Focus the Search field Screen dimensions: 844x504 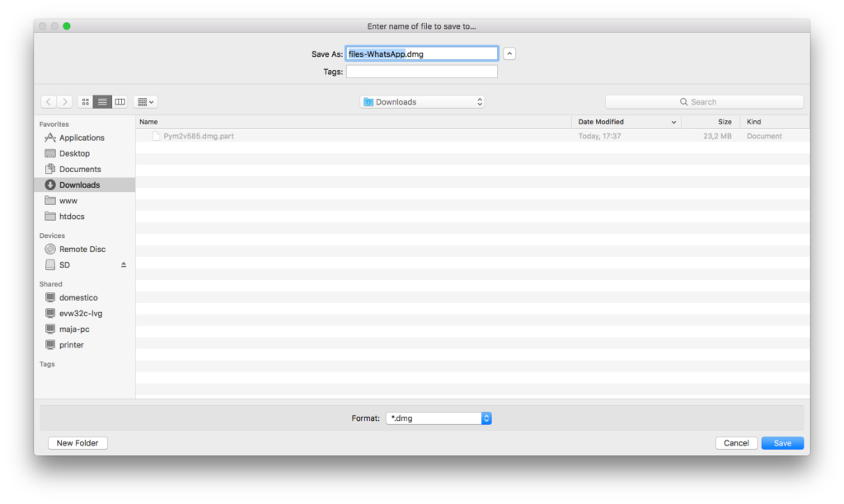(705, 102)
